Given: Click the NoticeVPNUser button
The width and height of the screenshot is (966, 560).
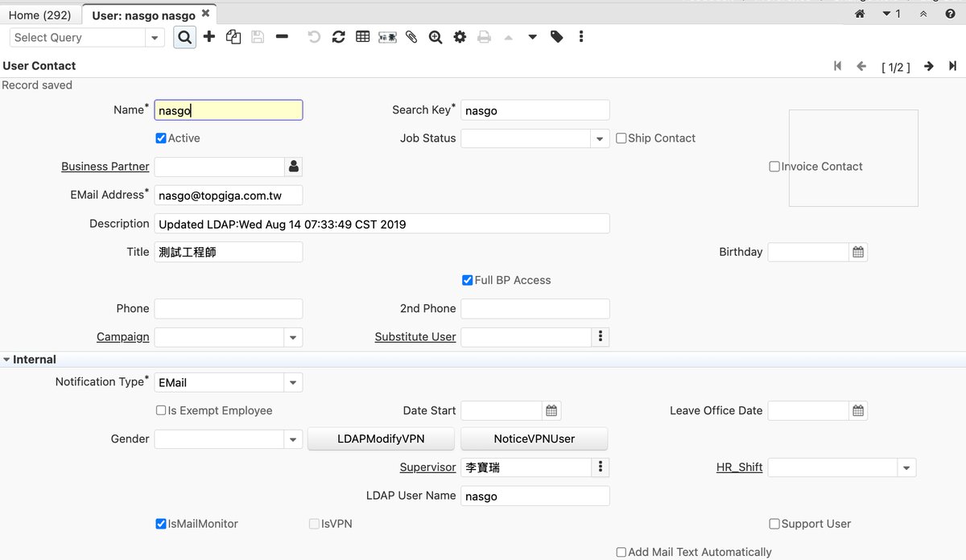Looking at the screenshot, I should [535, 439].
